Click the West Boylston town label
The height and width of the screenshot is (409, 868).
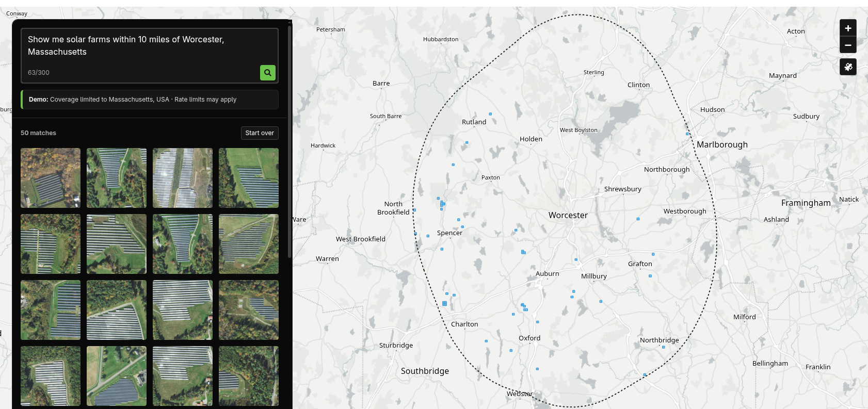tap(578, 130)
